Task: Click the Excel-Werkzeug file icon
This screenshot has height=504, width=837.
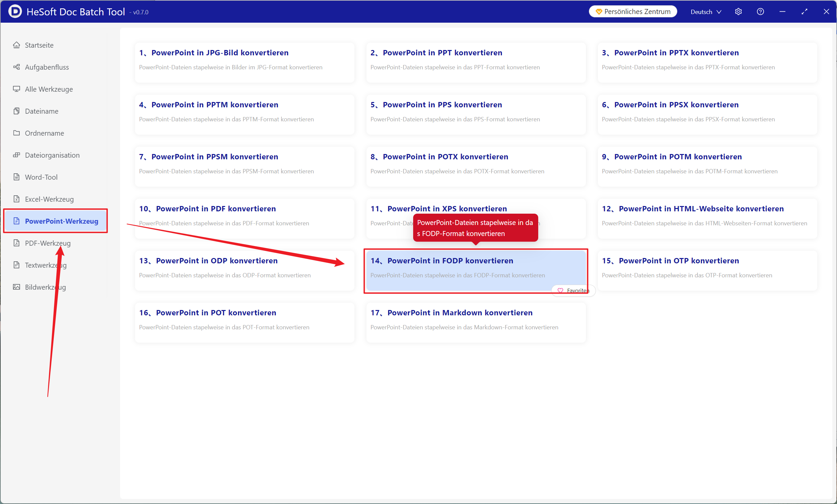Action: (16, 199)
